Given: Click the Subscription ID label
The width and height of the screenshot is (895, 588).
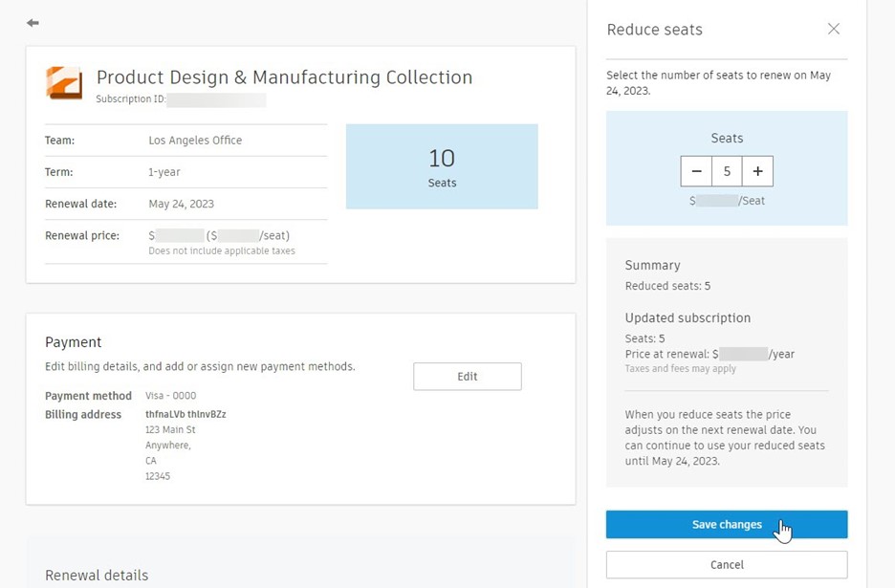Looking at the screenshot, I should click(131, 98).
